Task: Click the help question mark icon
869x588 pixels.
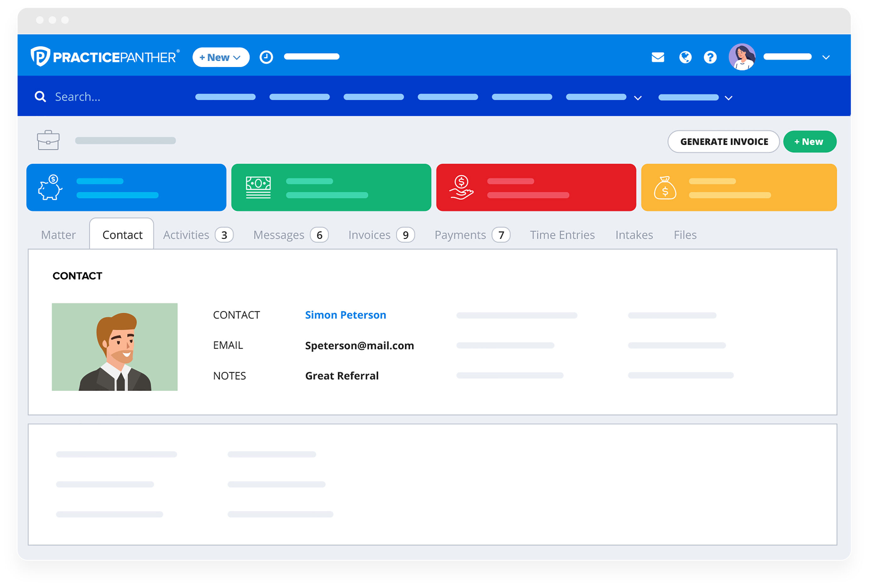Action: (713, 56)
